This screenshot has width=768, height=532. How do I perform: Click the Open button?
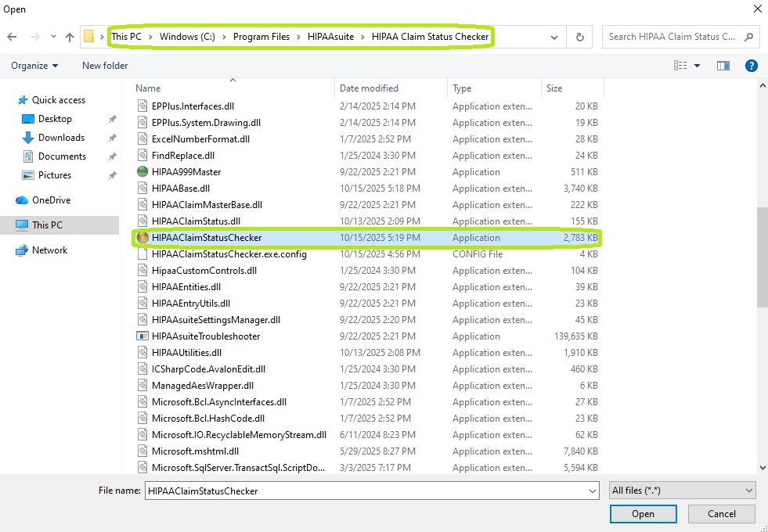click(643, 514)
